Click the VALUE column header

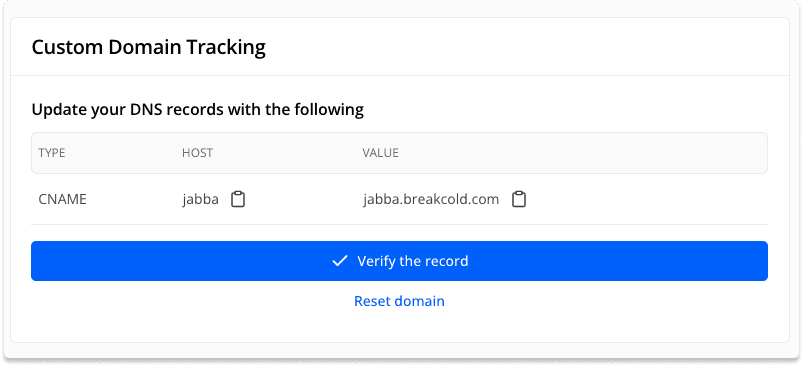pos(381,153)
